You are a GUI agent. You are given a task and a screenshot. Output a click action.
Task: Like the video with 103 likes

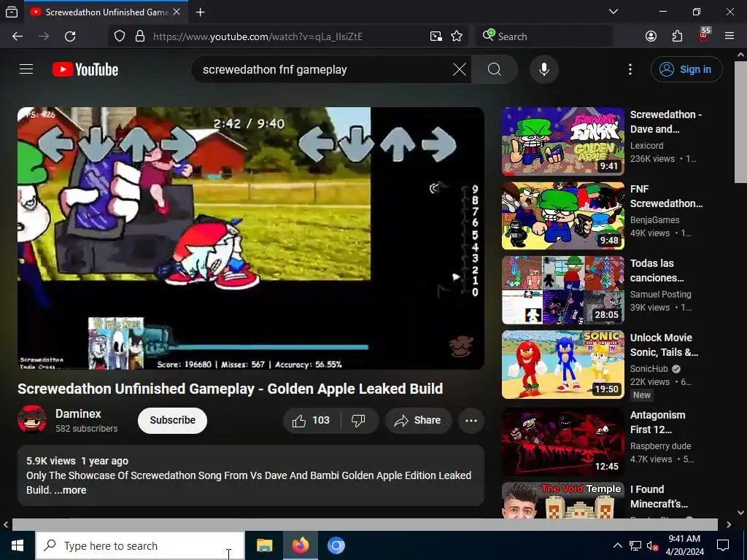point(311,421)
